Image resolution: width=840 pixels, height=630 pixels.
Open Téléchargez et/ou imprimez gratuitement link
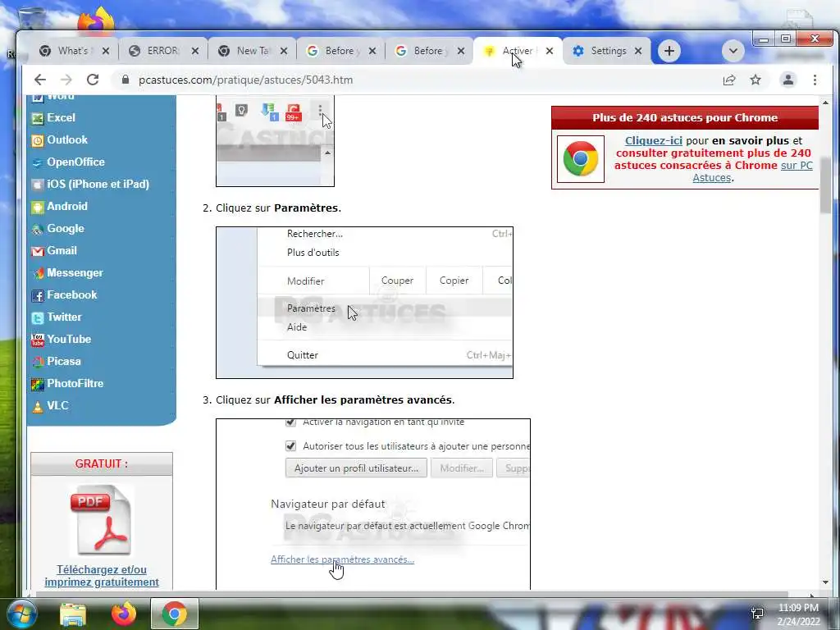pos(102,576)
